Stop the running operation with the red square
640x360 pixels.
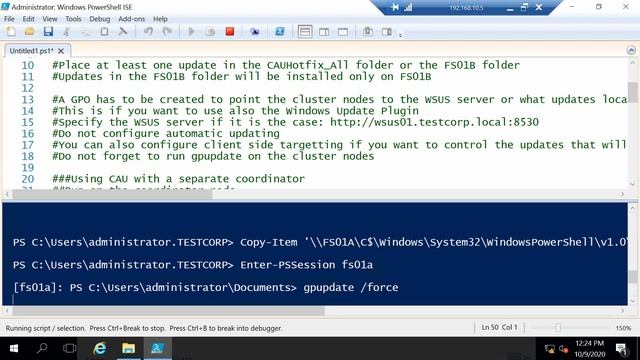[230, 31]
